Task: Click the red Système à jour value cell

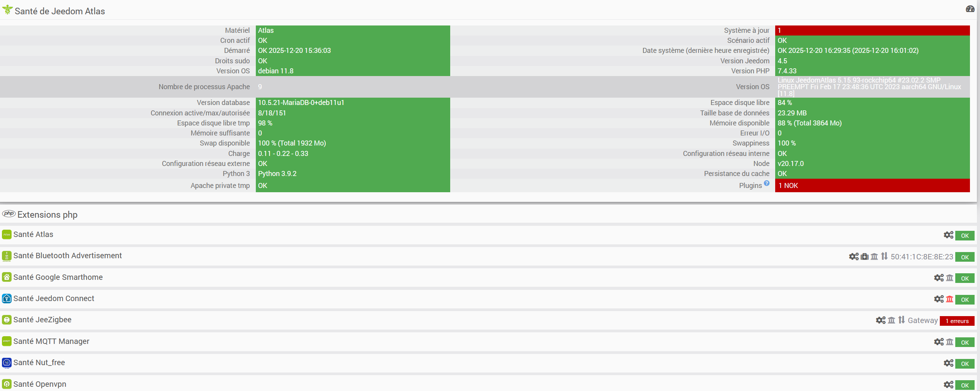Action: pyautogui.click(x=872, y=30)
